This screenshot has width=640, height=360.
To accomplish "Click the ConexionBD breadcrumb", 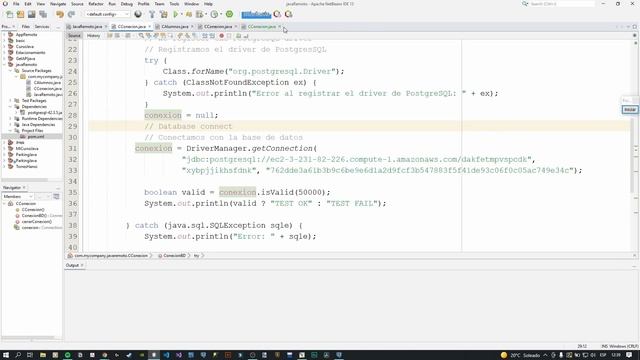I will [x=174, y=256].
